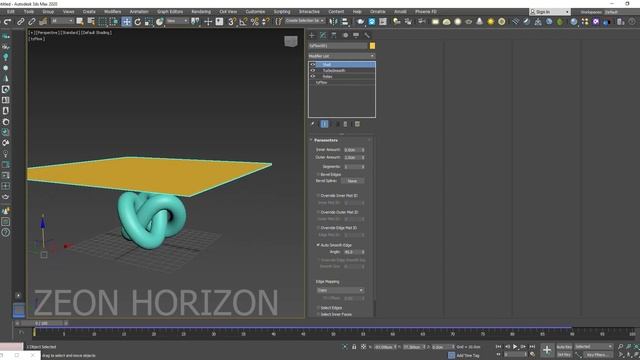Click the Set Key button
The width and height of the screenshot is (640, 360).
click(x=564, y=355)
